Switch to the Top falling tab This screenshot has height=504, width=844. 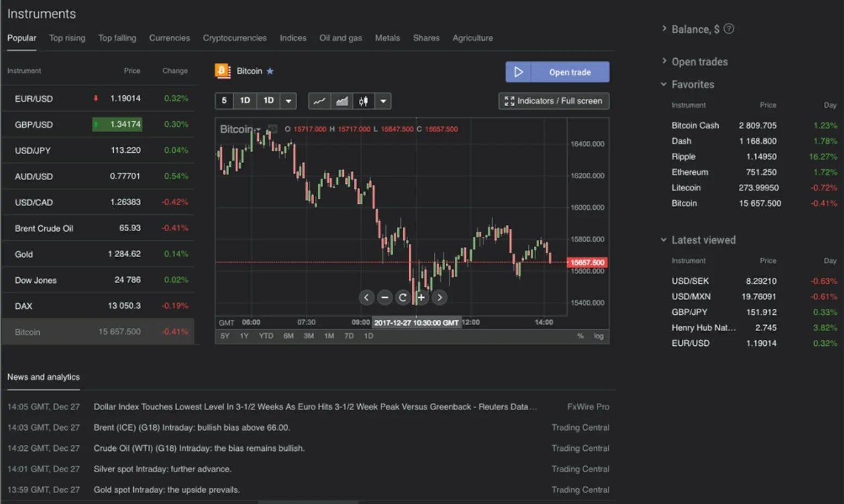[x=117, y=38]
